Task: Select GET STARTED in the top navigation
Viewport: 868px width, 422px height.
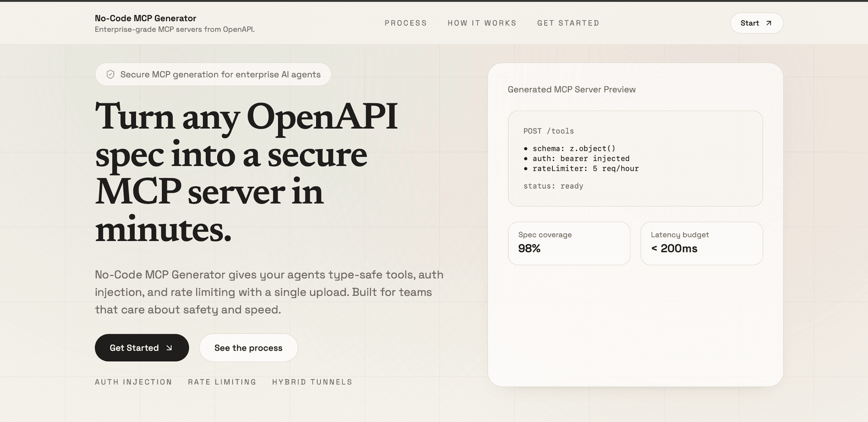Action: point(568,23)
